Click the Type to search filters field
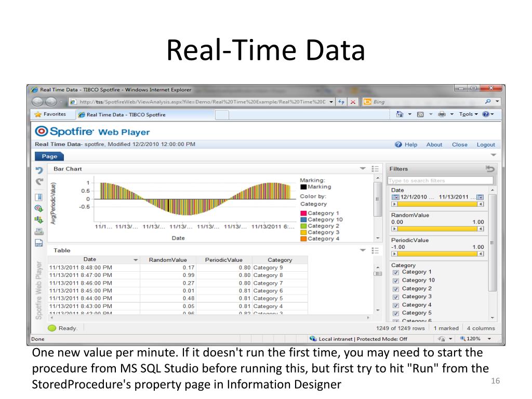This screenshot has width=532, height=399. (x=441, y=180)
